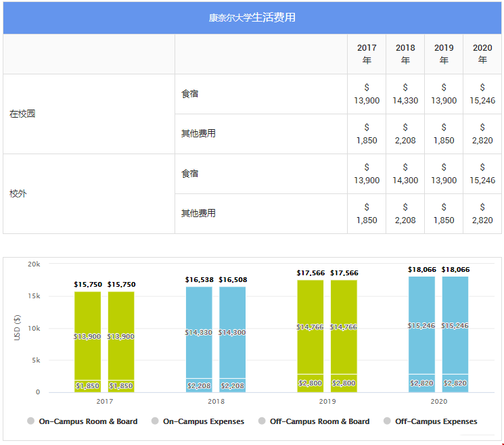Select 校外 食宿 2019 cell $13,900
504x445 pixels.
(444, 174)
